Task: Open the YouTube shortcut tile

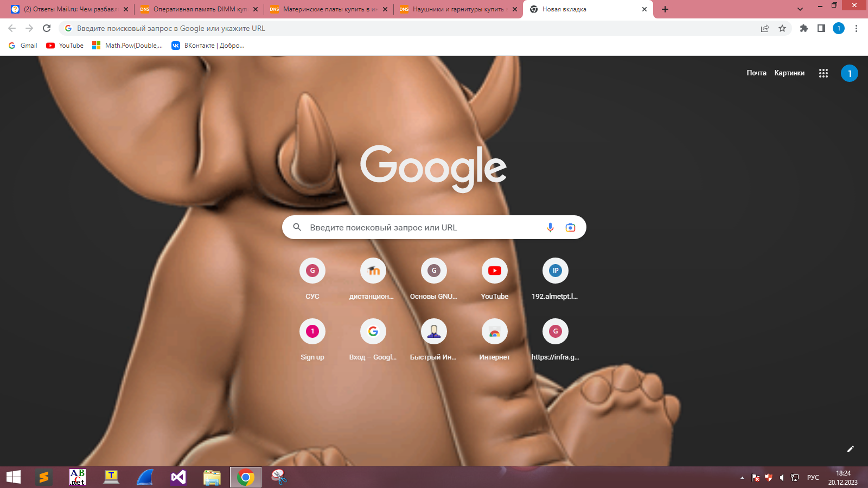Action: click(x=495, y=279)
